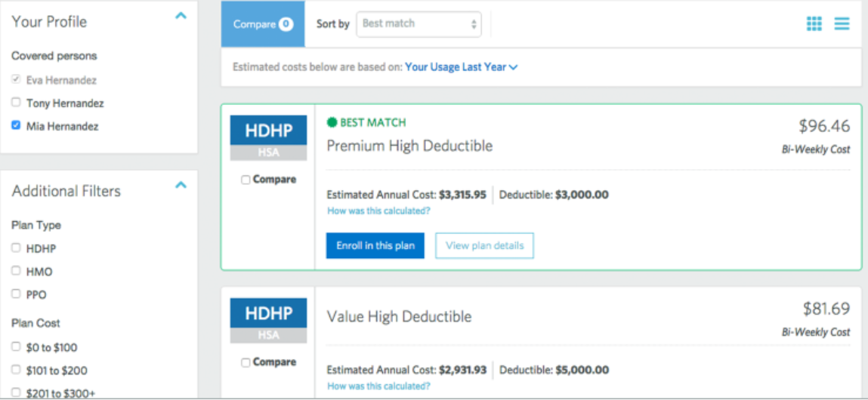The image size is (868, 400).
Task: Click How was this calculated under Premium
Action: [x=378, y=211]
